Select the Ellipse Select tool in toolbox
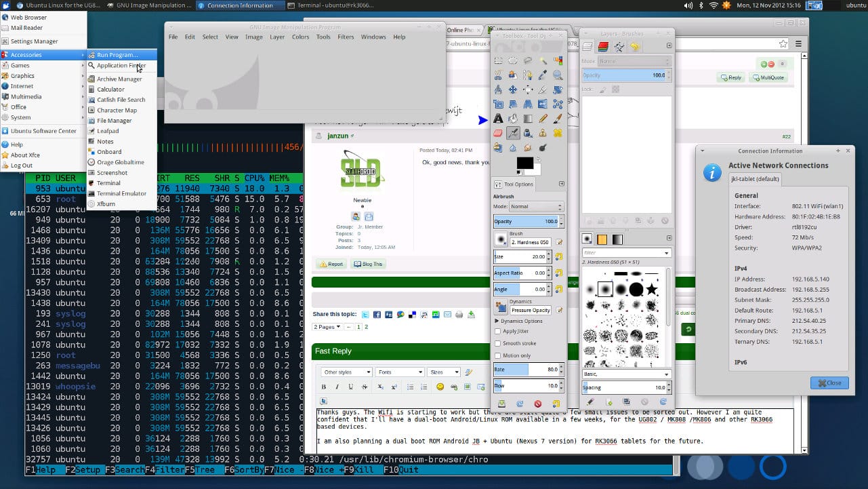 point(513,60)
